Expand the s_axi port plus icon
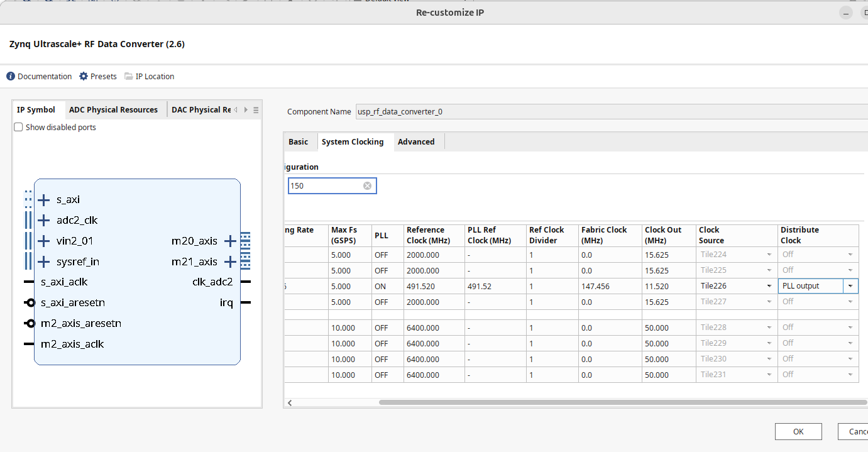This screenshot has height=452, width=868. click(43, 200)
